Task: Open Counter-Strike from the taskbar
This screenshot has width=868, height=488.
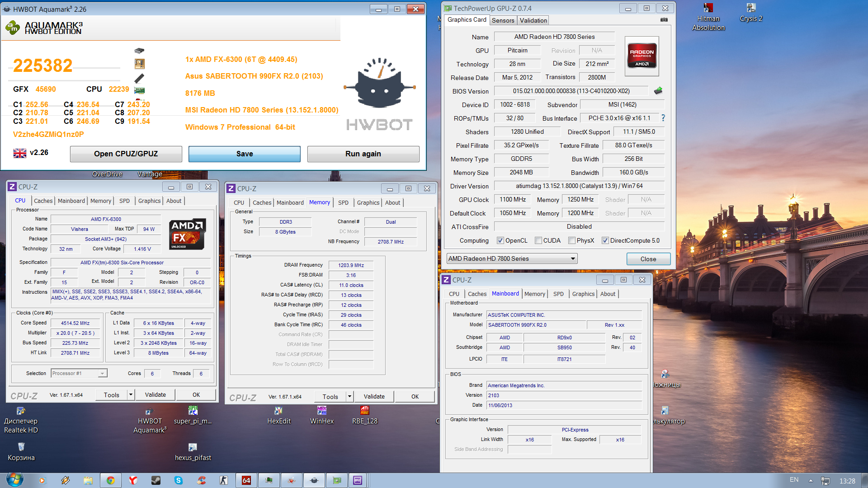Action: click(224, 480)
